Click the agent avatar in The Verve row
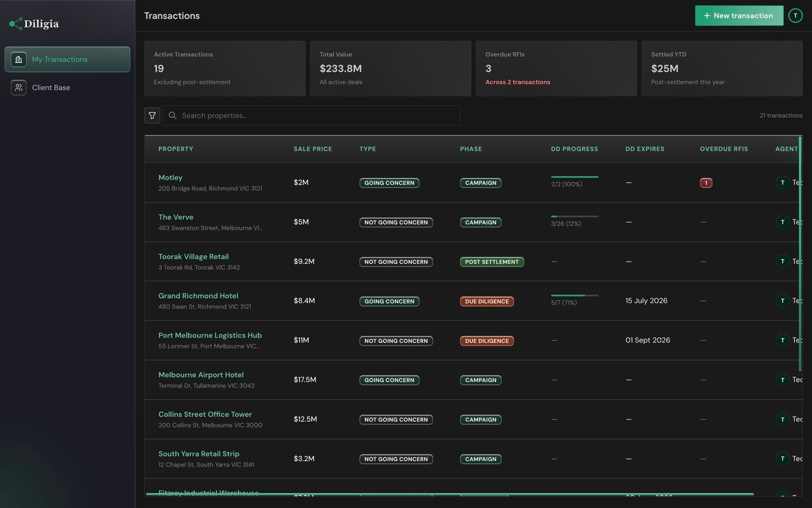 tap(783, 222)
